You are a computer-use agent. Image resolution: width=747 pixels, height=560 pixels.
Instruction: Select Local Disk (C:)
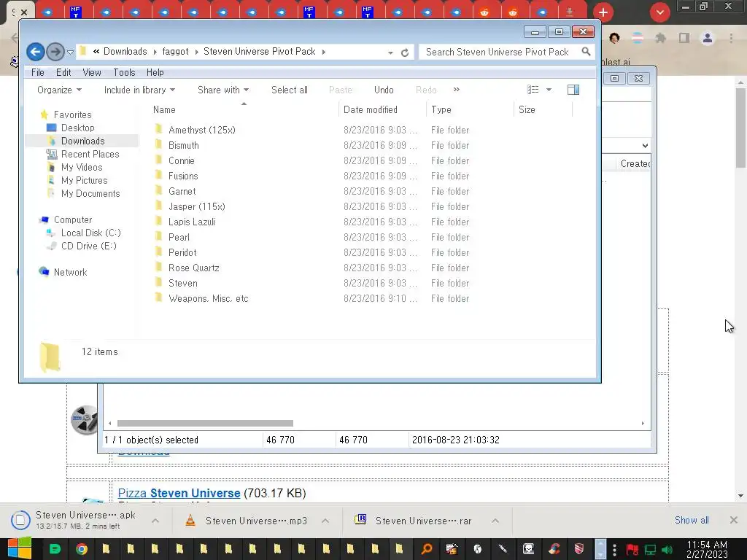point(91,233)
